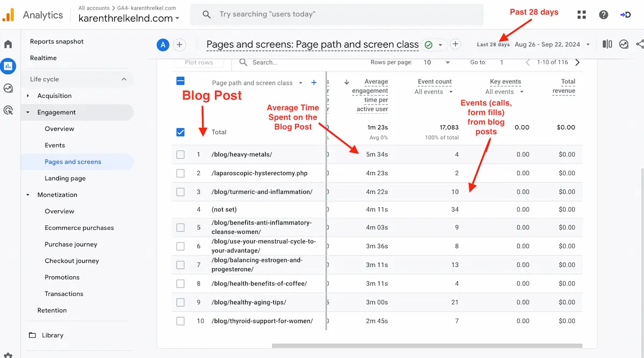Go to the next results page arrow
The image size is (644, 358).
click(x=577, y=62)
